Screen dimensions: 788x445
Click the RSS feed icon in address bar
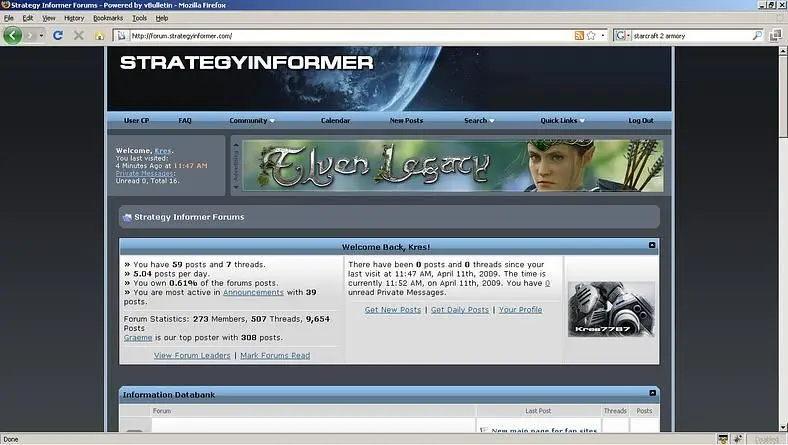[579, 36]
